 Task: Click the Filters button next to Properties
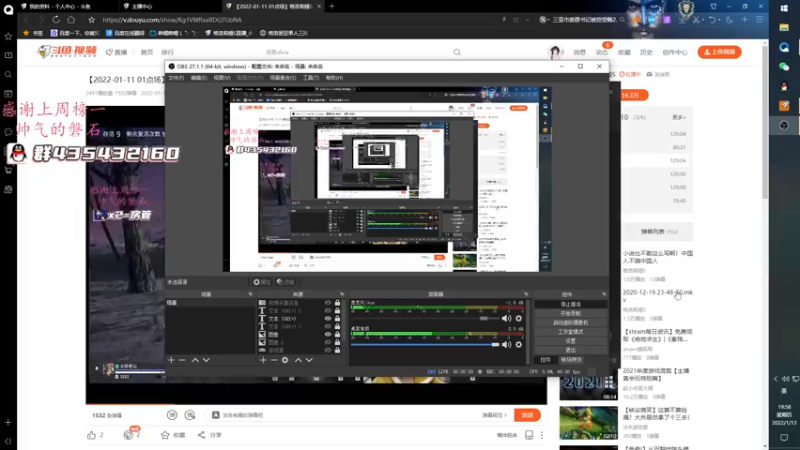coord(285,282)
